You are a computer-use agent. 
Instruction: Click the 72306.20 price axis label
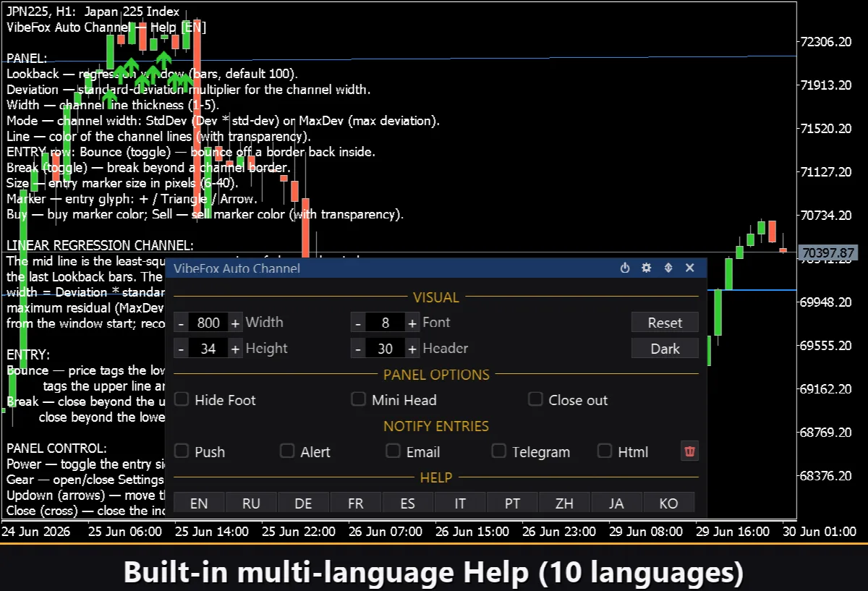click(827, 42)
